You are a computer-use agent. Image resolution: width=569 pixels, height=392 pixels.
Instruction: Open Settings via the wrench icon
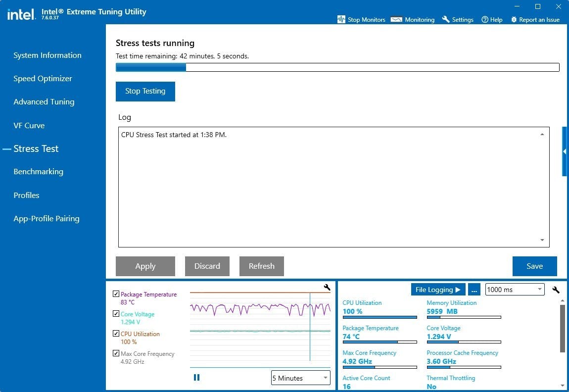446,20
